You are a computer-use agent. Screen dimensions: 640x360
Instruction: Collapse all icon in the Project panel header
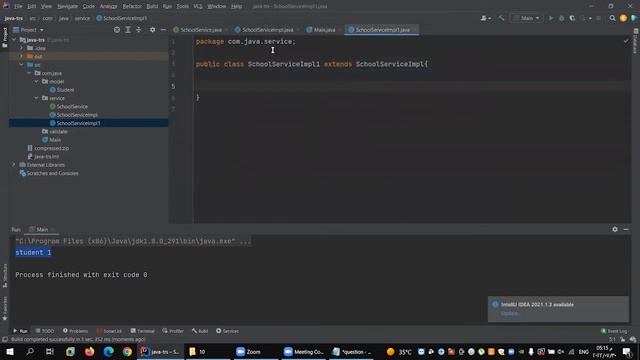coord(138,30)
